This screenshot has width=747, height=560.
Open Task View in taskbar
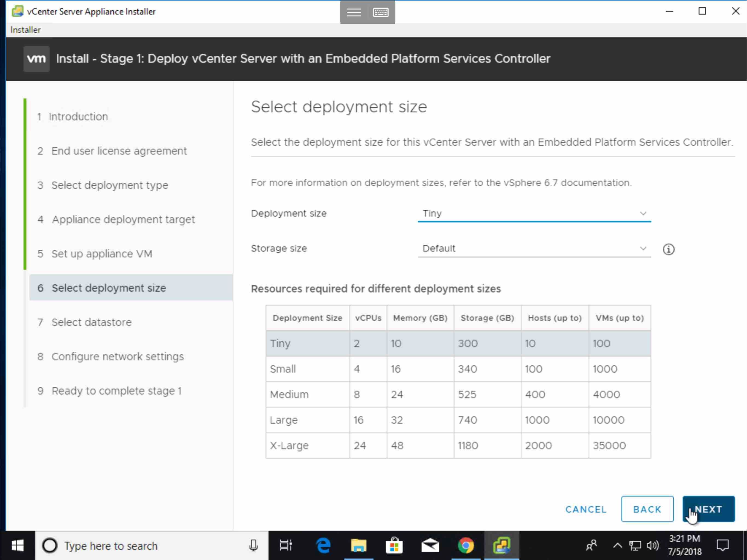pyautogui.click(x=286, y=546)
